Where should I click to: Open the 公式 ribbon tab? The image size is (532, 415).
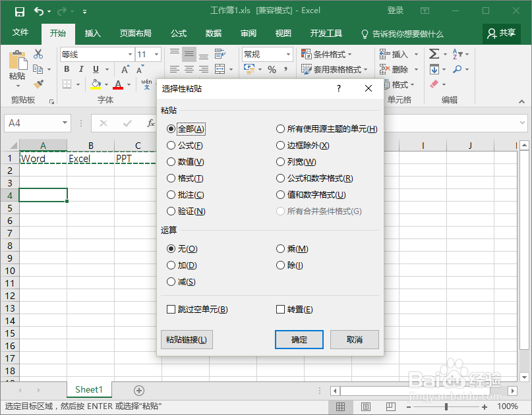179,33
